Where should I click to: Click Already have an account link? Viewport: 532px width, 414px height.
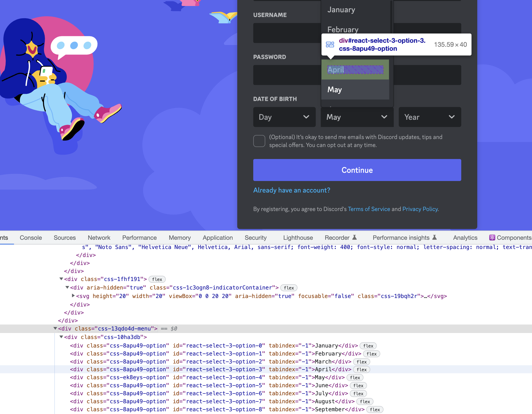tap(291, 190)
